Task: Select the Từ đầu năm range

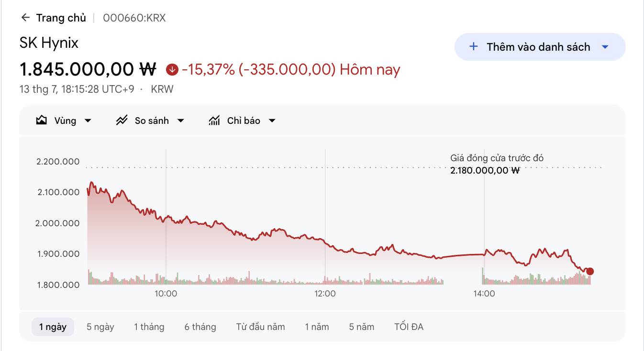Action: click(x=260, y=327)
